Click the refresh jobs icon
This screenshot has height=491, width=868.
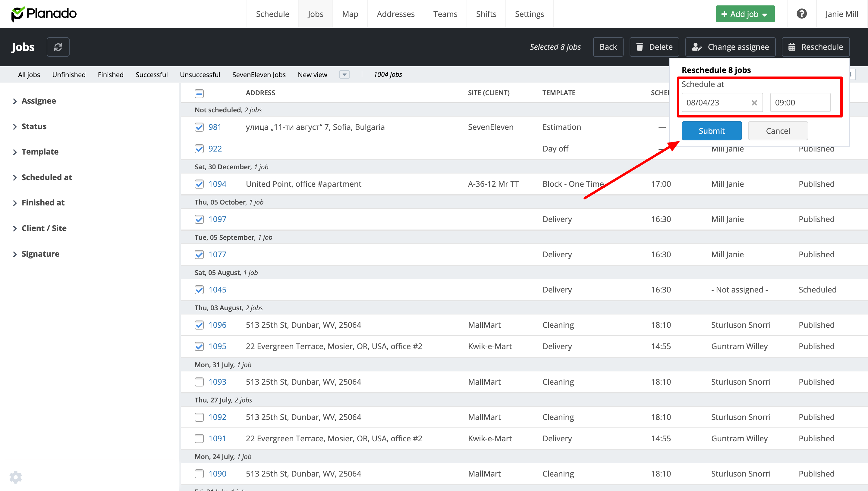[x=58, y=47]
